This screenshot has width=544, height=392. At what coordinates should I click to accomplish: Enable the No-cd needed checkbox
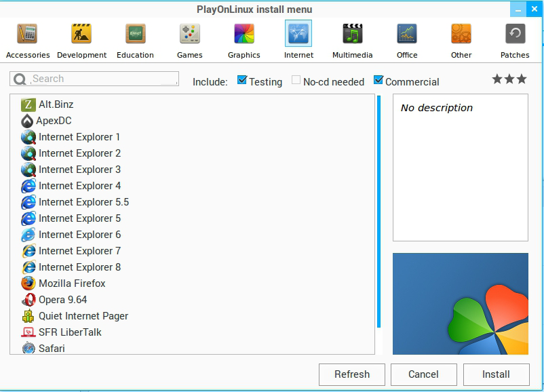pyautogui.click(x=296, y=80)
